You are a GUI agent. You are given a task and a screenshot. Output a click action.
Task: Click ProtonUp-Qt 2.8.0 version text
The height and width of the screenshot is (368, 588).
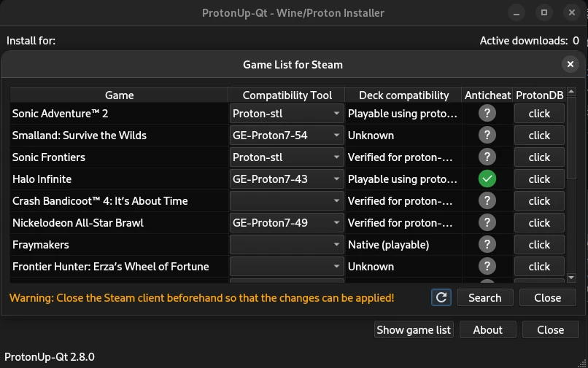pyautogui.click(x=50, y=357)
